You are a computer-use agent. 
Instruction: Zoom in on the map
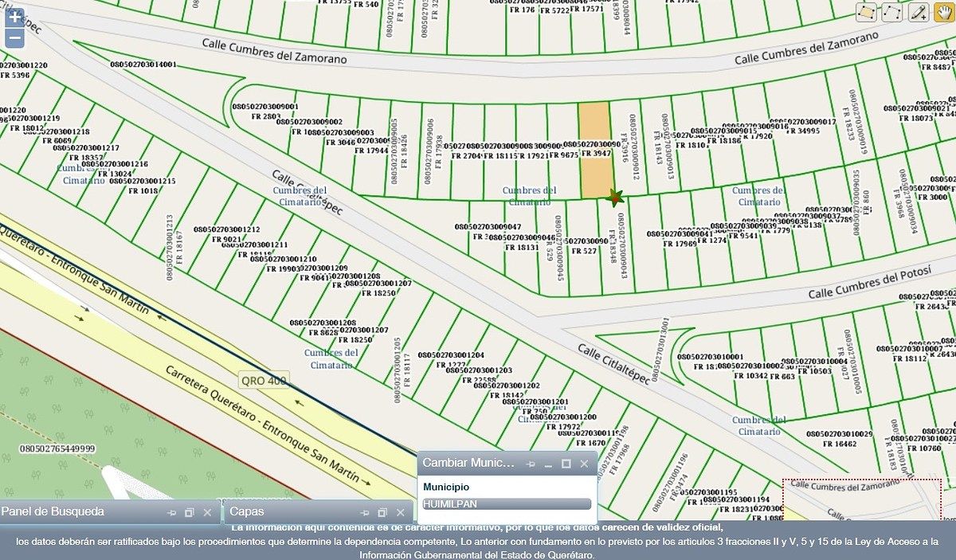pos(14,16)
